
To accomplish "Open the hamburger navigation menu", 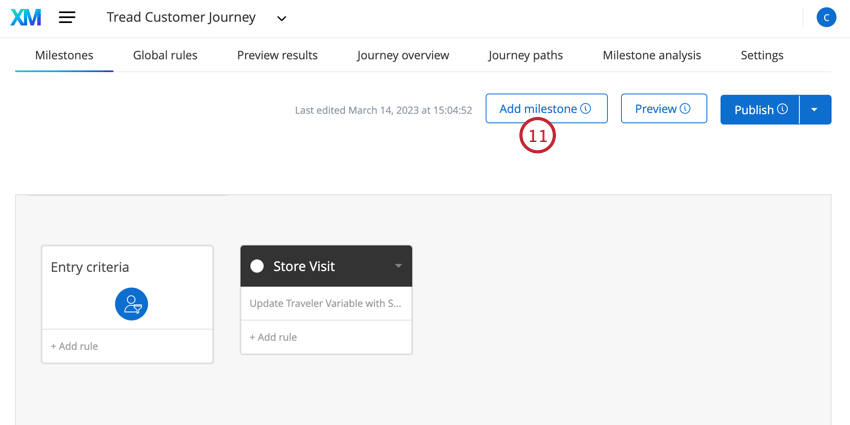I will click(67, 18).
